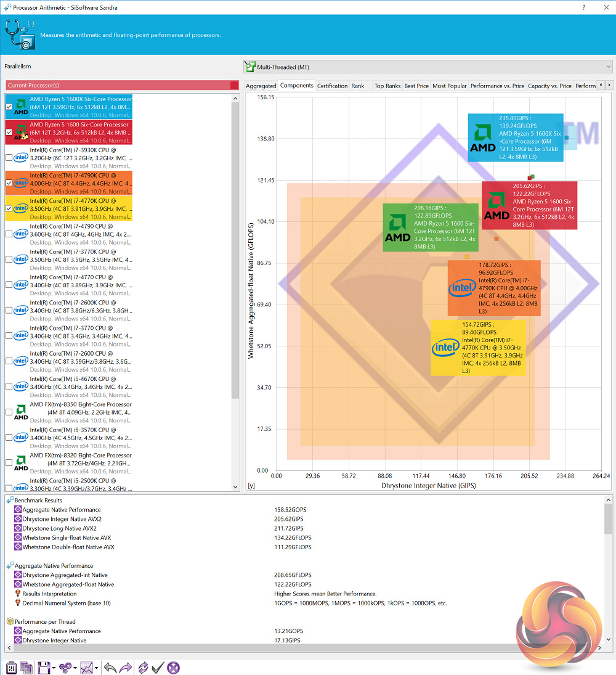Image resolution: width=616 pixels, height=675 pixels.
Task: Click the purple cancel X icon
Action: [x=173, y=668]
